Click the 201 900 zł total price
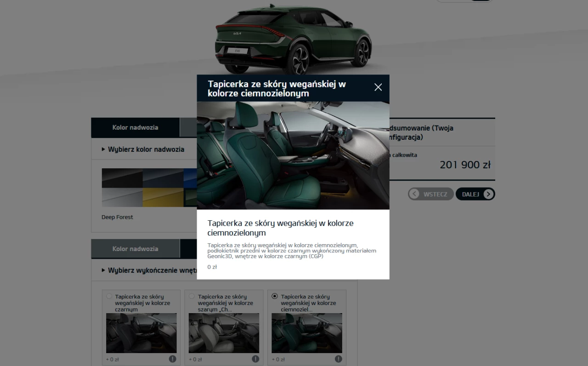Viewport: 588px width, 366px height. coord(465,165)
